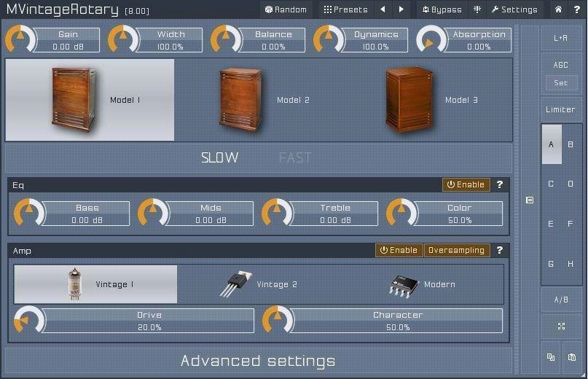Toggle the Bypass button
Viewport: 588px width, 379px height.
point(442,9)
